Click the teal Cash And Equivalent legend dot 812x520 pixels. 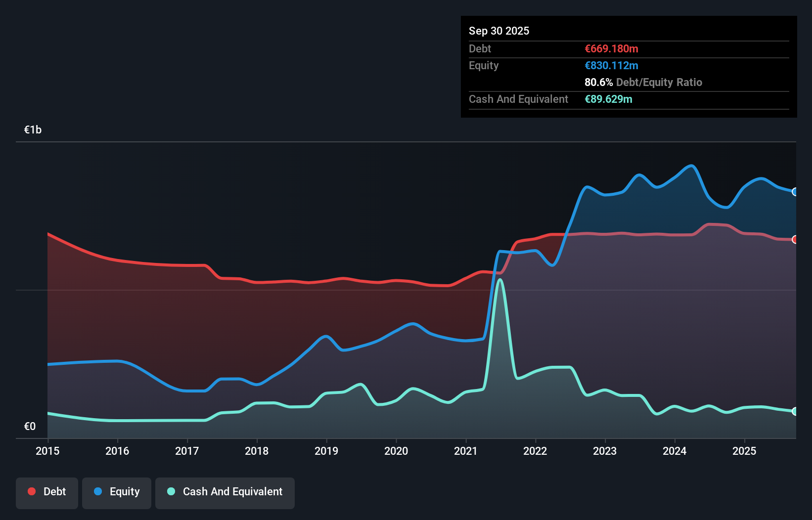171,492
